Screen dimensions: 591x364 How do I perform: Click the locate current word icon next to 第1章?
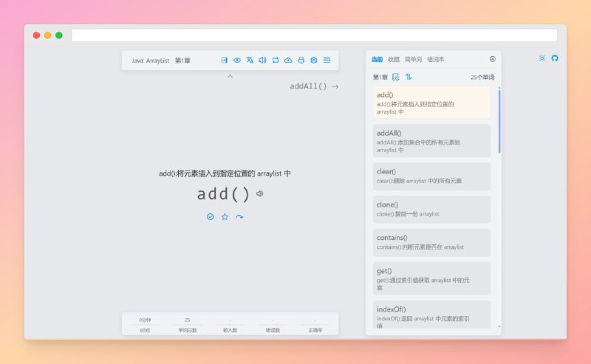pyautogui.click(x=395, y=77)
